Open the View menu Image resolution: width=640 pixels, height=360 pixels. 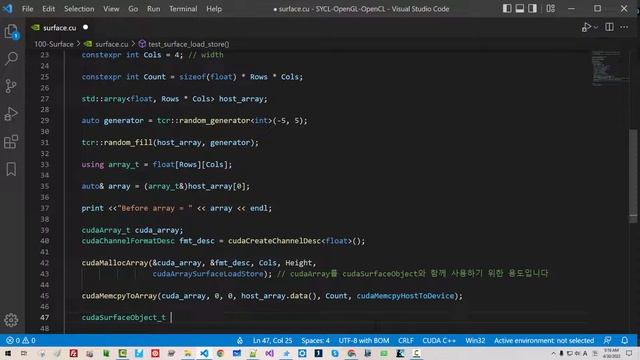111,9
